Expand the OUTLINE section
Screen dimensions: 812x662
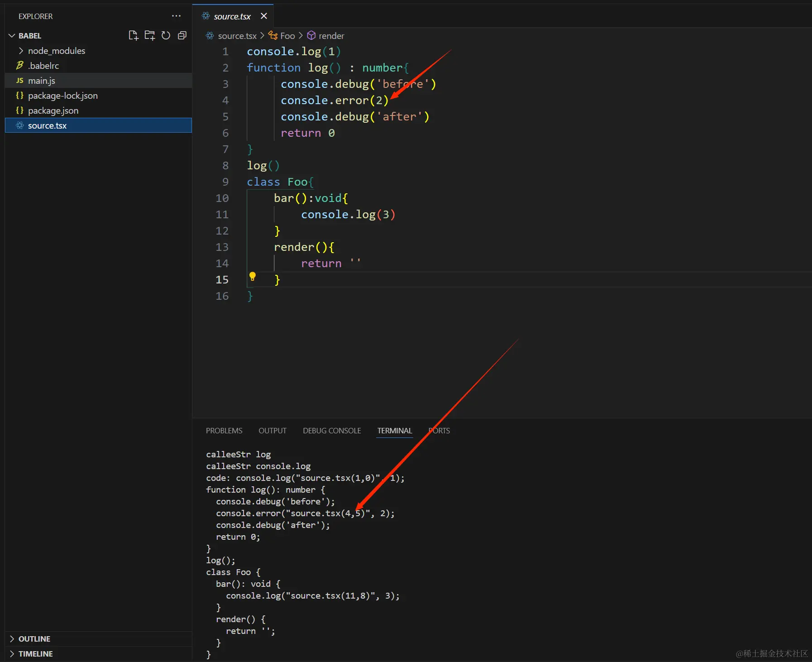[x=12, y=639]
